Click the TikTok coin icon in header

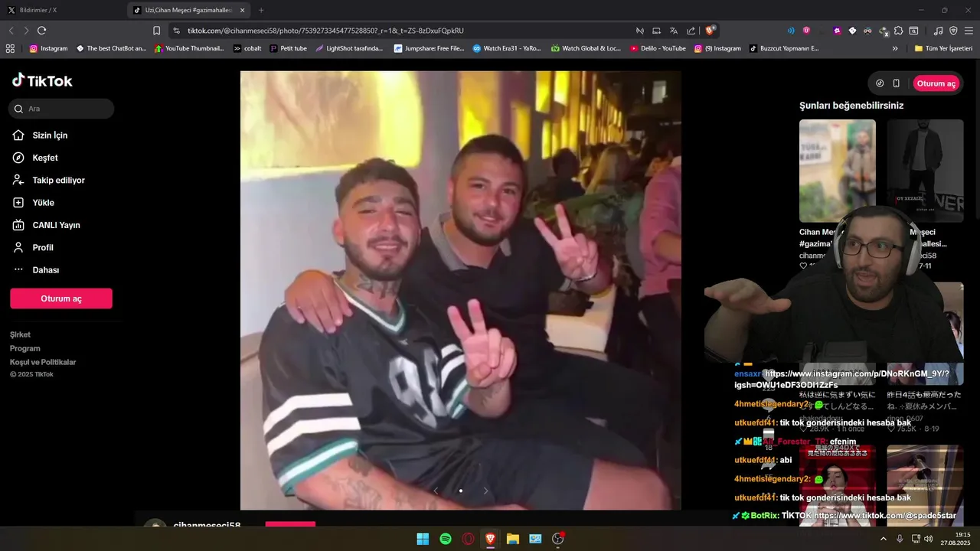(x=880, y=83)
